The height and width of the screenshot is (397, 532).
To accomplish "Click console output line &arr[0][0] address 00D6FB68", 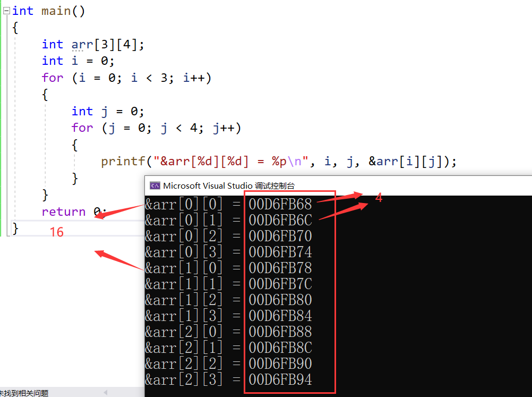I will tap(280, 204).
